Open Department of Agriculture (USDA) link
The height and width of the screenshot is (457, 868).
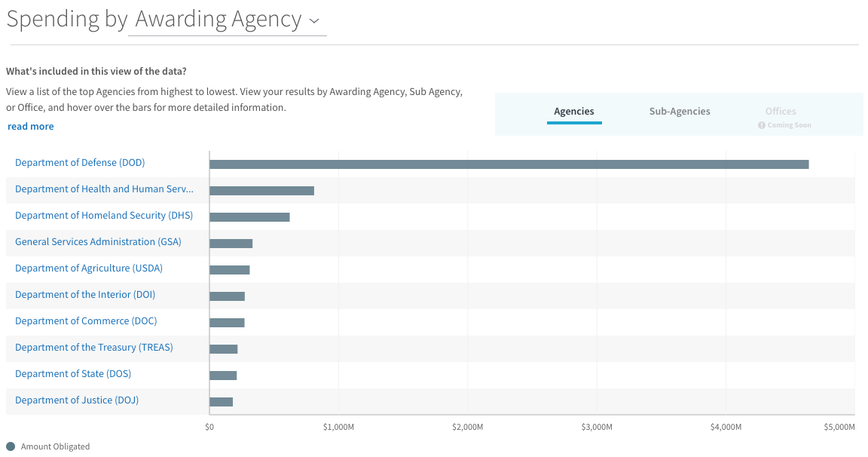(89, 268)
